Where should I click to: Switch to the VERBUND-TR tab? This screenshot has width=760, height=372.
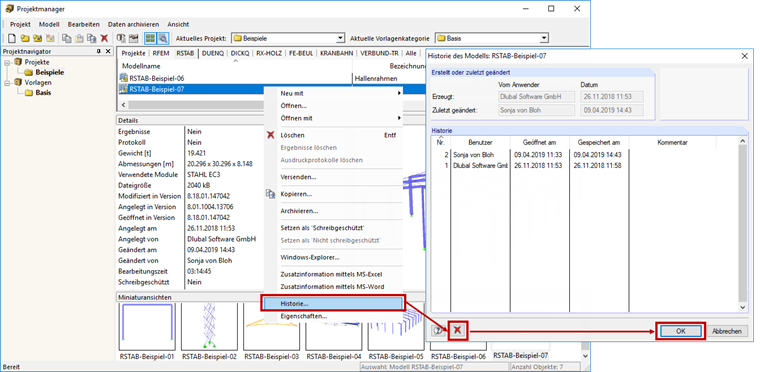pyautogui.click(x=380, y=53)
